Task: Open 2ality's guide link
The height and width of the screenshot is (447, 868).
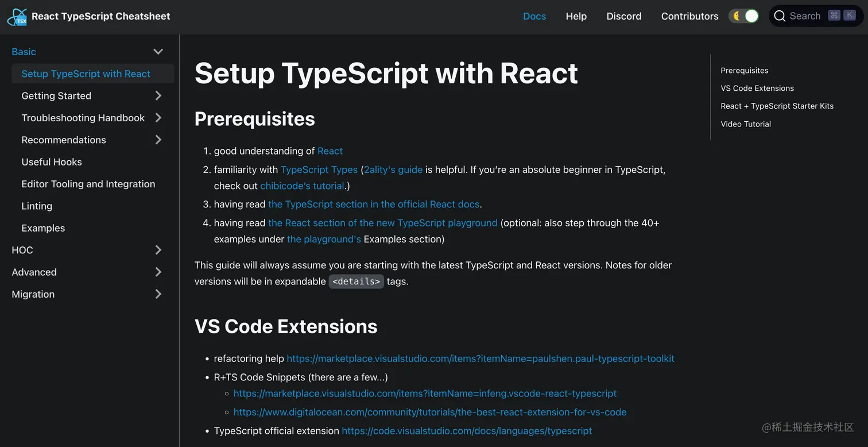Action: coord(393,170)
